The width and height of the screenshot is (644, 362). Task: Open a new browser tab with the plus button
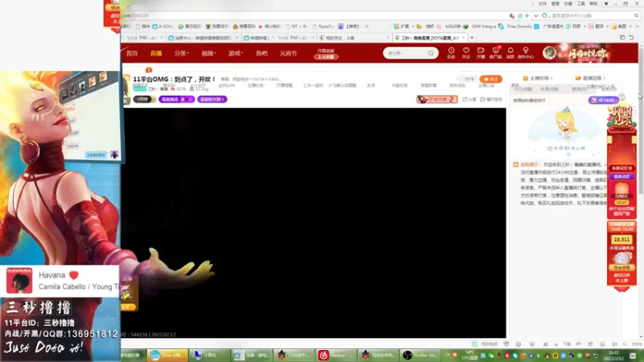pos(472,38)
